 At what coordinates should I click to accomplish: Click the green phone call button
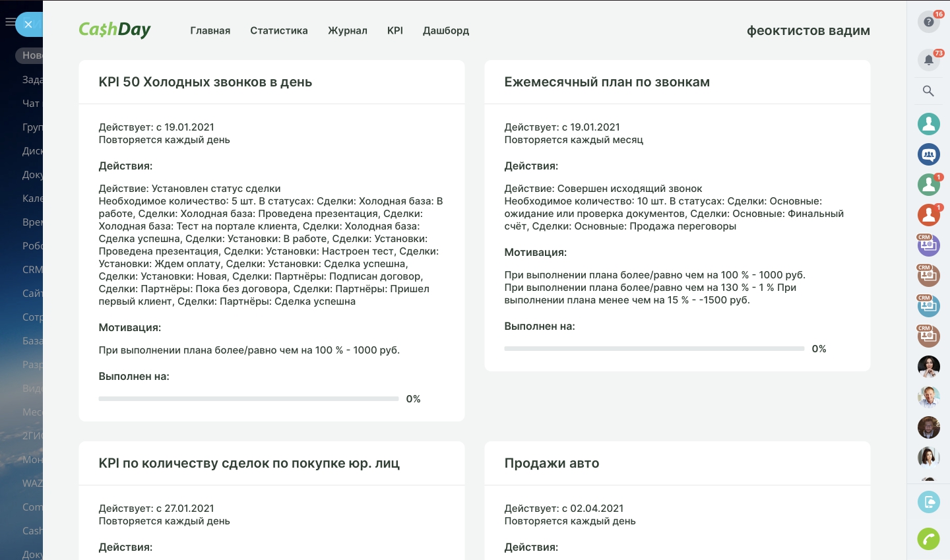pyautogui.click(x=928, y=539)
